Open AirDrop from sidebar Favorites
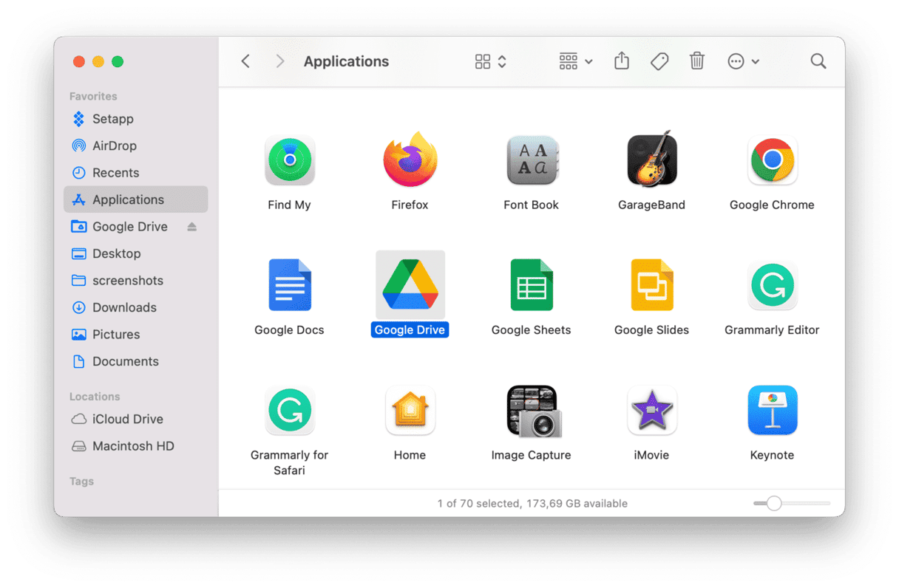 point(114,146)
